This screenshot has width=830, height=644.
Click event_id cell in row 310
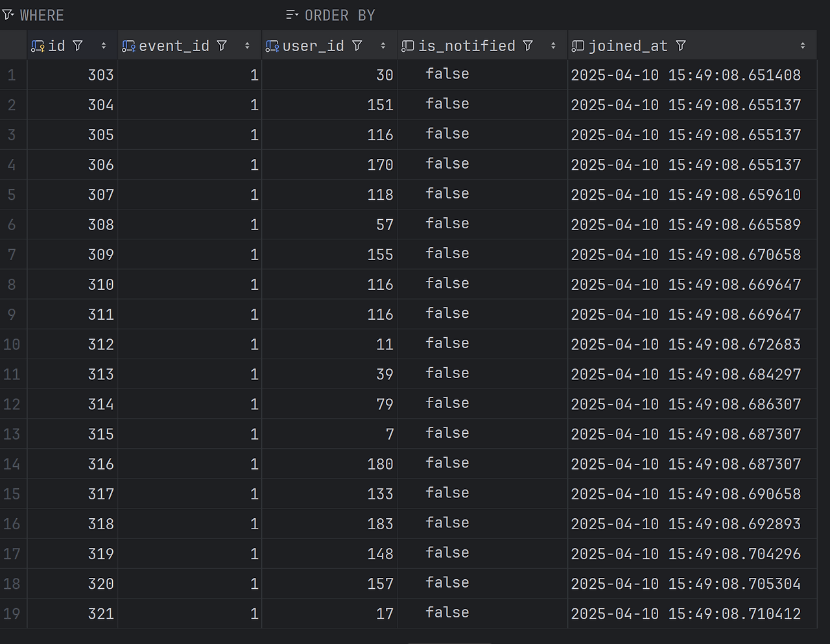pos(189,285)
